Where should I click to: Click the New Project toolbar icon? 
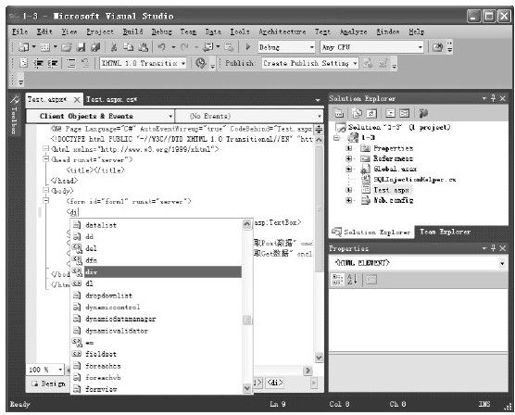(x=23, y=47)
